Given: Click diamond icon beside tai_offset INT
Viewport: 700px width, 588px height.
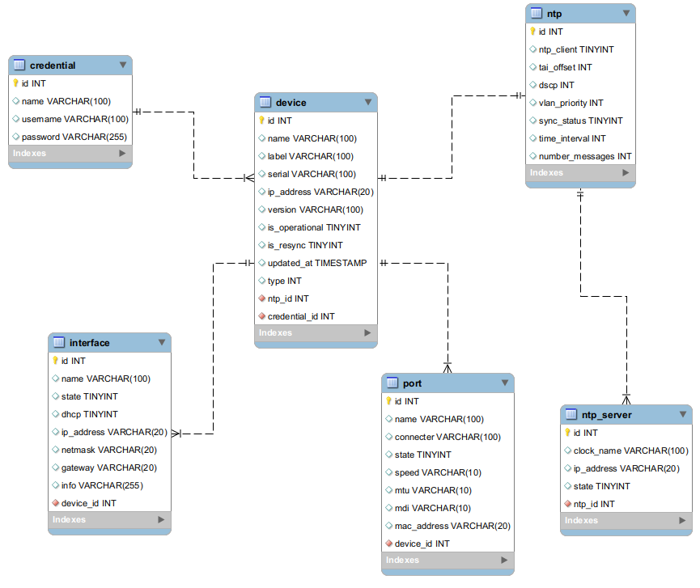Looking at the screenshot, I should 533,67.
